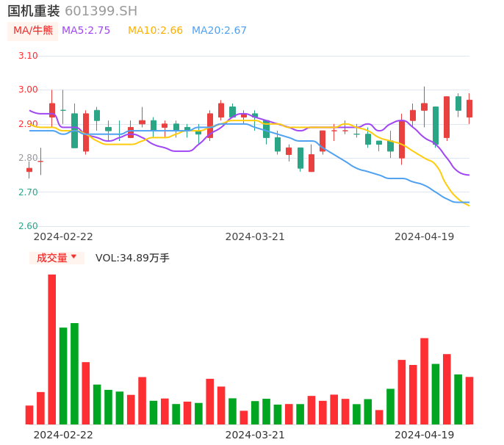Click 2024-04-19 date under the volume chart
This screenshot has width=504, height=445.
pyautogui.click(x=425, y=435)
